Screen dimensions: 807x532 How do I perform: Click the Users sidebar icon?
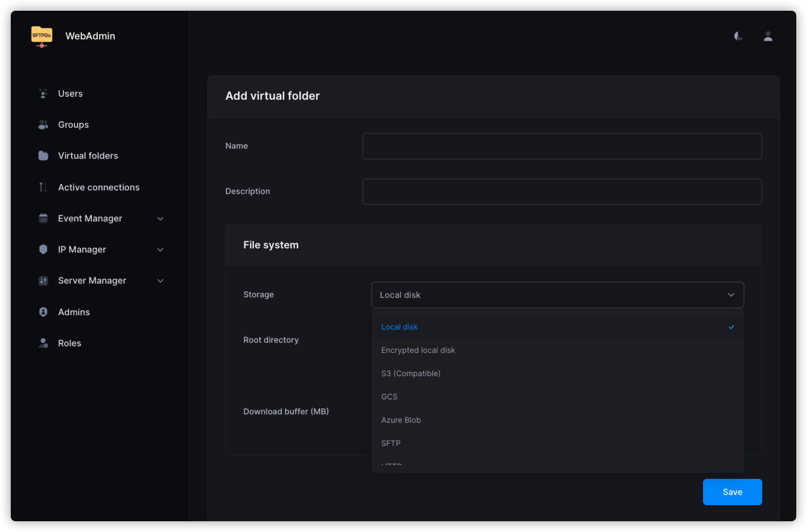pyautogui.click(x=43, y=94)
